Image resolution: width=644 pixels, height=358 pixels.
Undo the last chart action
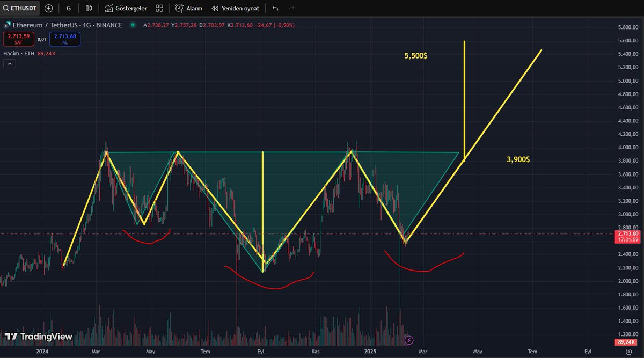(x=274, y=8)
